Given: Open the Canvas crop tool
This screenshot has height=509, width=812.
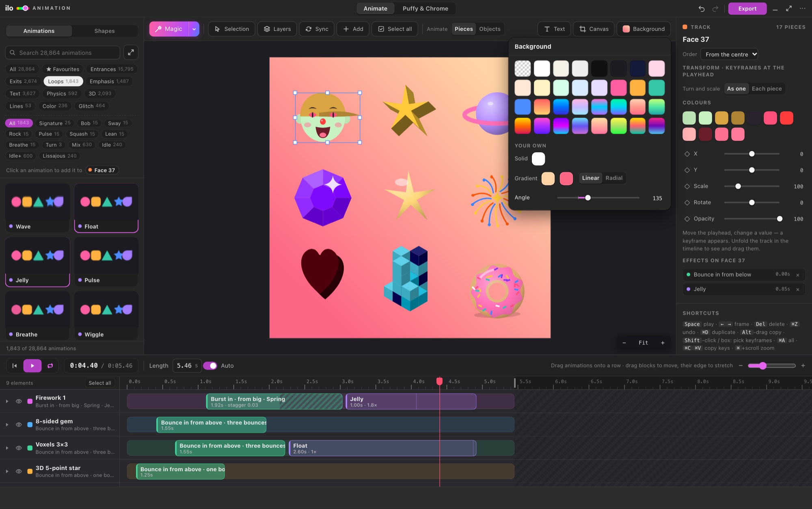Looking at the screenshot, I should (594, 29).
